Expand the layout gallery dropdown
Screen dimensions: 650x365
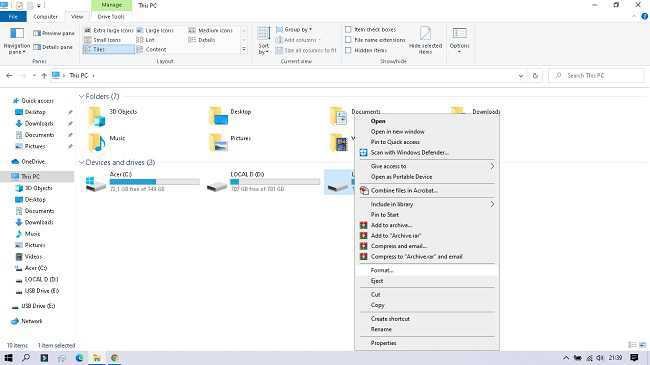click(x=244, y=49)
